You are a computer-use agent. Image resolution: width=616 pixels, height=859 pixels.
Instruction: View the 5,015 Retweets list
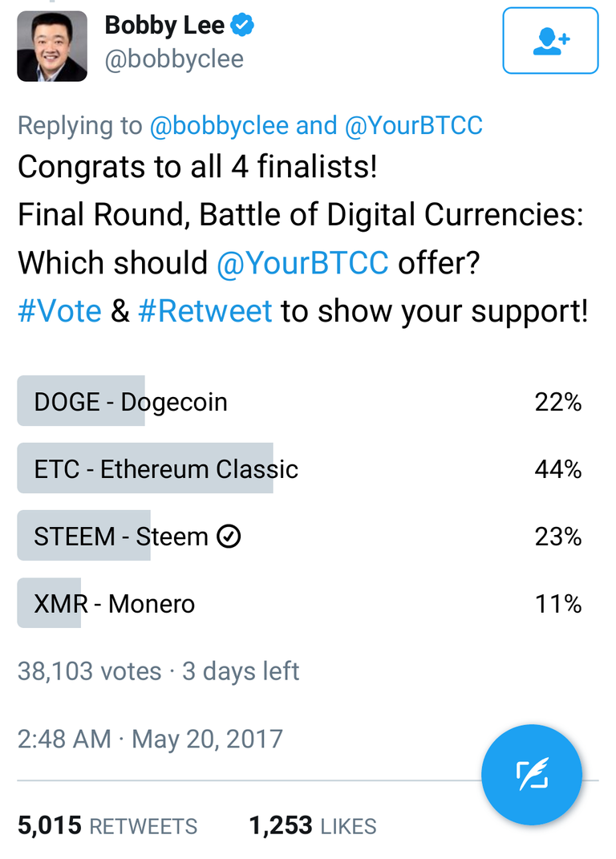pos(107,826)
